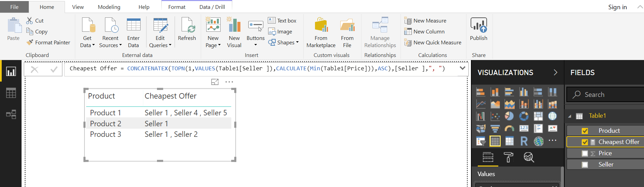Image resolution: width=644 pixels, height=187 pixels.
Task: Select treemap visualization
Action: tap(538, 116)
